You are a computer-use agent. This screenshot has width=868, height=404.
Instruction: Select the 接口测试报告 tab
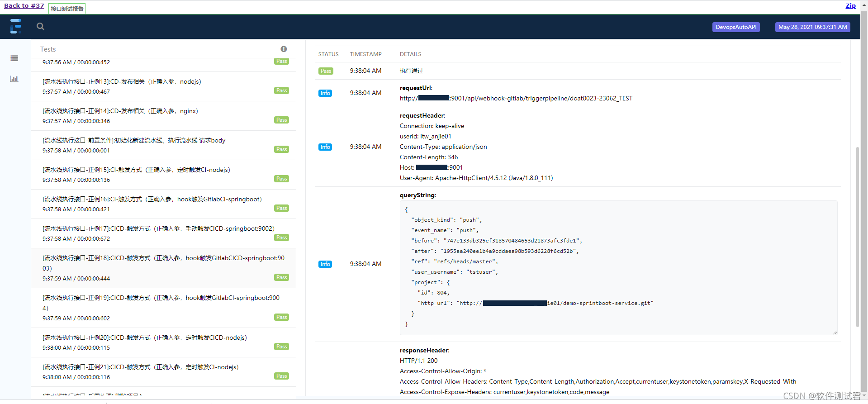[x=67, y=9]
